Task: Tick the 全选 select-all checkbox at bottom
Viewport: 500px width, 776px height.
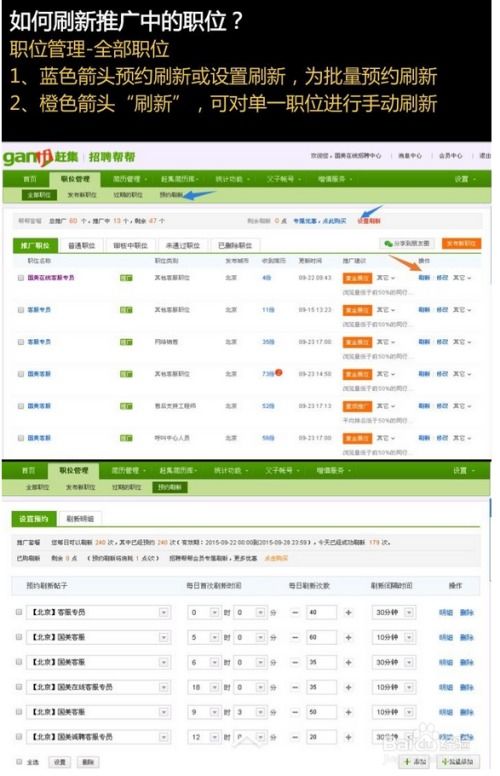Action: click(19, 761)
